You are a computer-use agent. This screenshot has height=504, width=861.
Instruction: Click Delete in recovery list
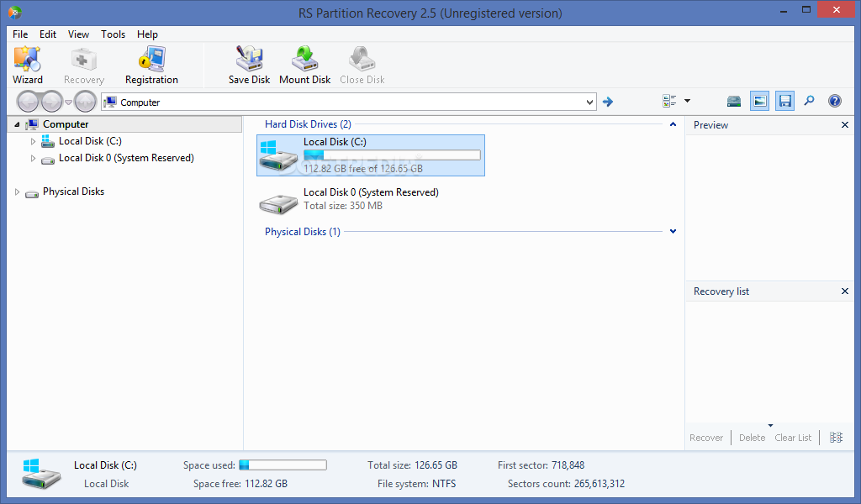click(x=752, y=438)
